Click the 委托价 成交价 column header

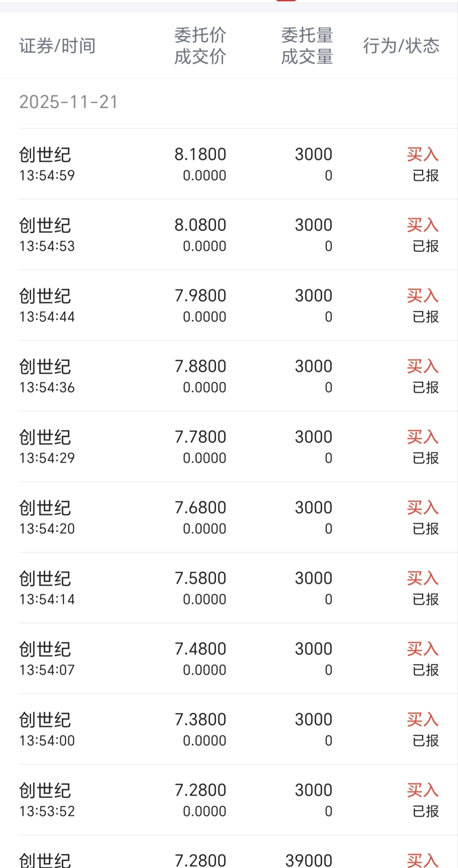(200, 46)
